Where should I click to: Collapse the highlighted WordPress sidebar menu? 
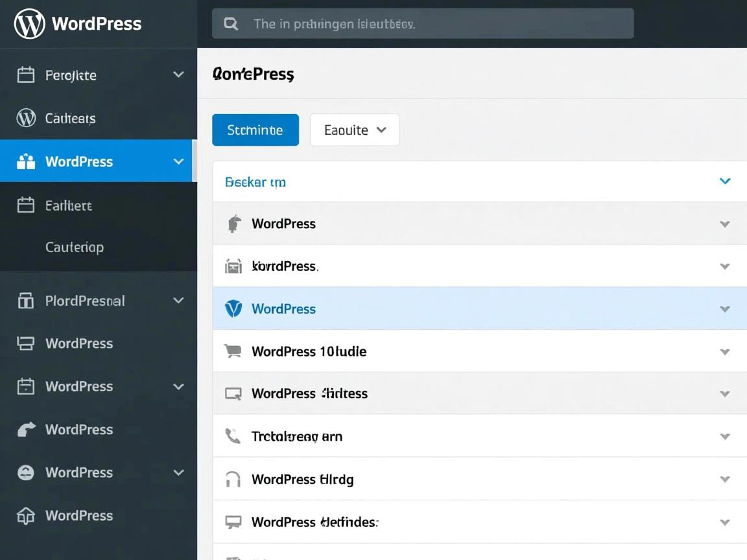click(x=178, y=161)
